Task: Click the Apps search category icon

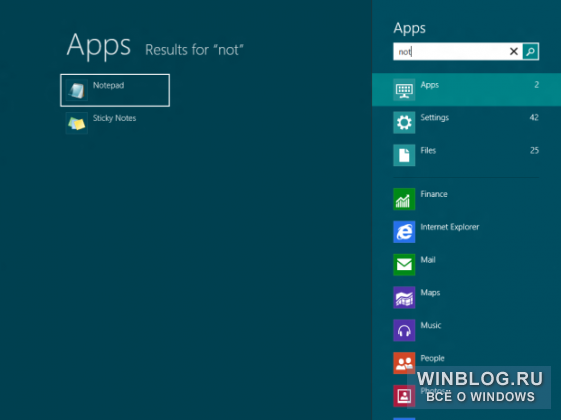Action: tap(404, 90)
